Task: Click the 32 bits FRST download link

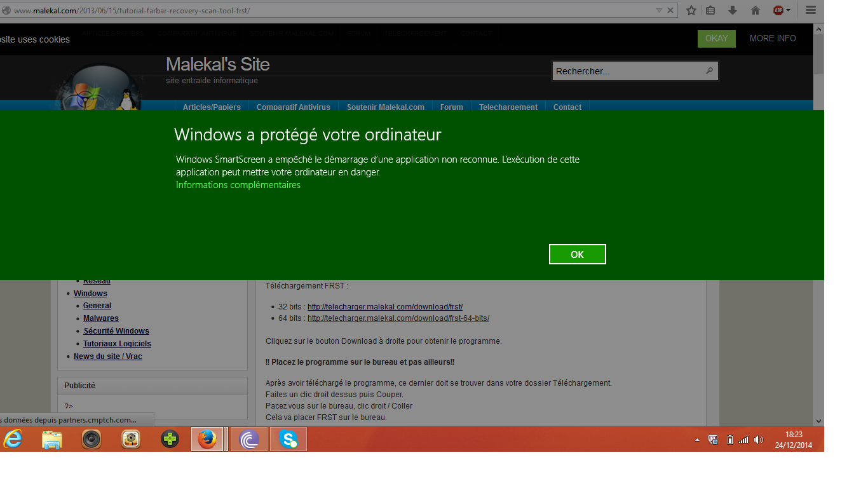Action: pyautogui.click(x=385, y=307)
